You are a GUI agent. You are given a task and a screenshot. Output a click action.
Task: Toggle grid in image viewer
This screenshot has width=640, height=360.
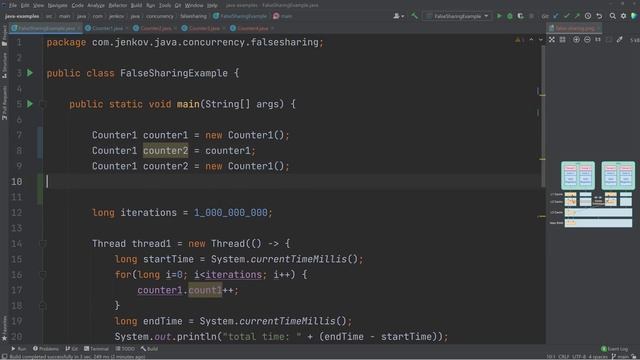click(x=562, y=40)
